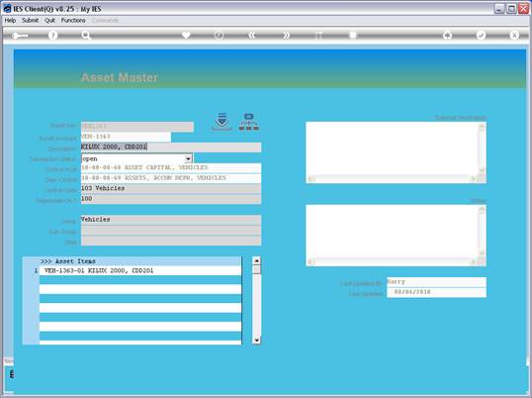Click inside the Notes text area

(393, 232)
